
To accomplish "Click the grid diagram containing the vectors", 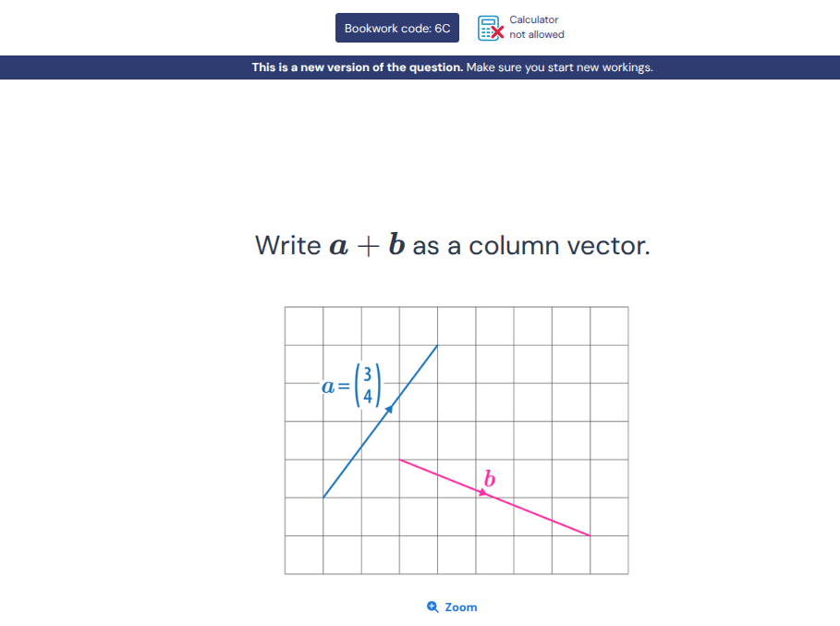I will pos(457,439).
